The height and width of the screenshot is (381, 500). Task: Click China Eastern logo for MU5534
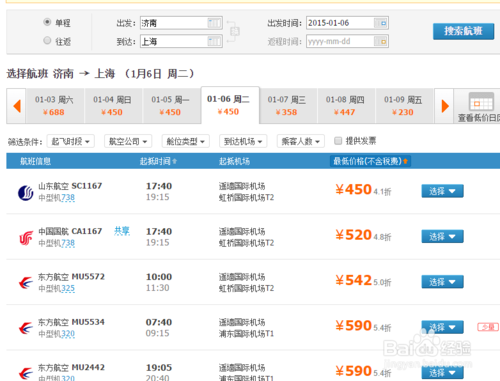[26, 329]
